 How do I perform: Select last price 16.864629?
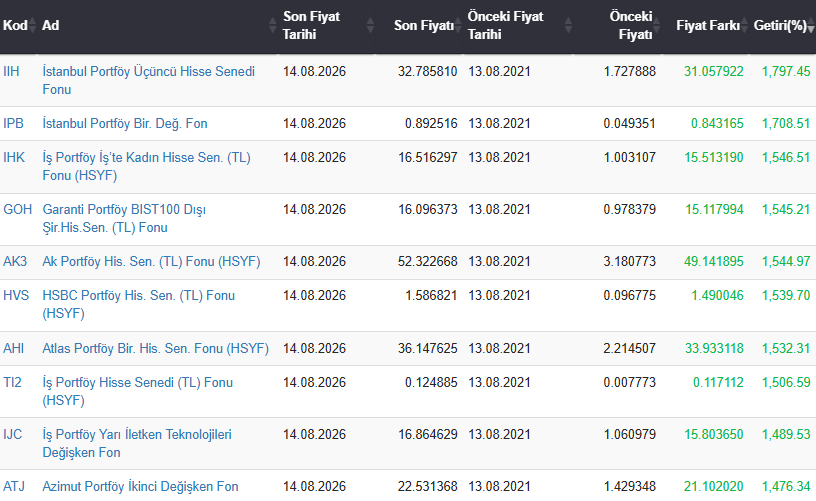tap(427, 434)
